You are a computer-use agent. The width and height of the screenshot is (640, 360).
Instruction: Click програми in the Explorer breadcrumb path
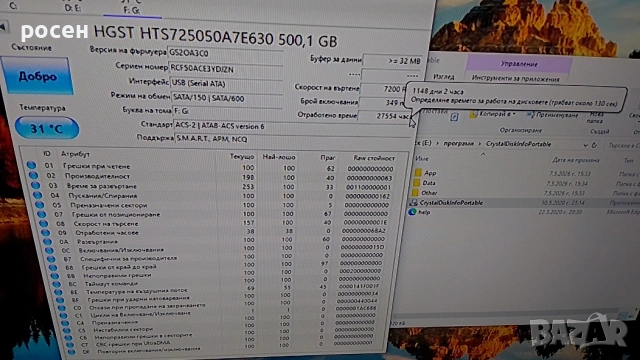(x=458, y=143)
